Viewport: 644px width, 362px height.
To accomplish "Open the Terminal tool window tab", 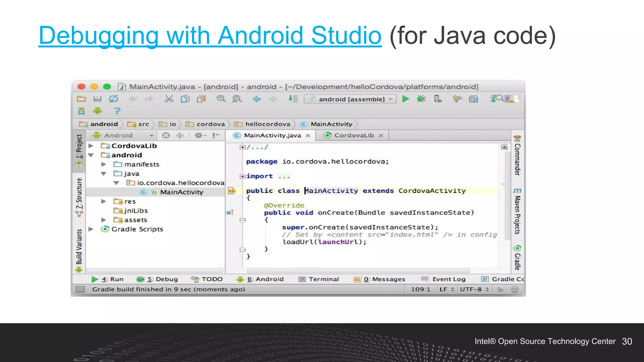I will [x=319, y=279].
